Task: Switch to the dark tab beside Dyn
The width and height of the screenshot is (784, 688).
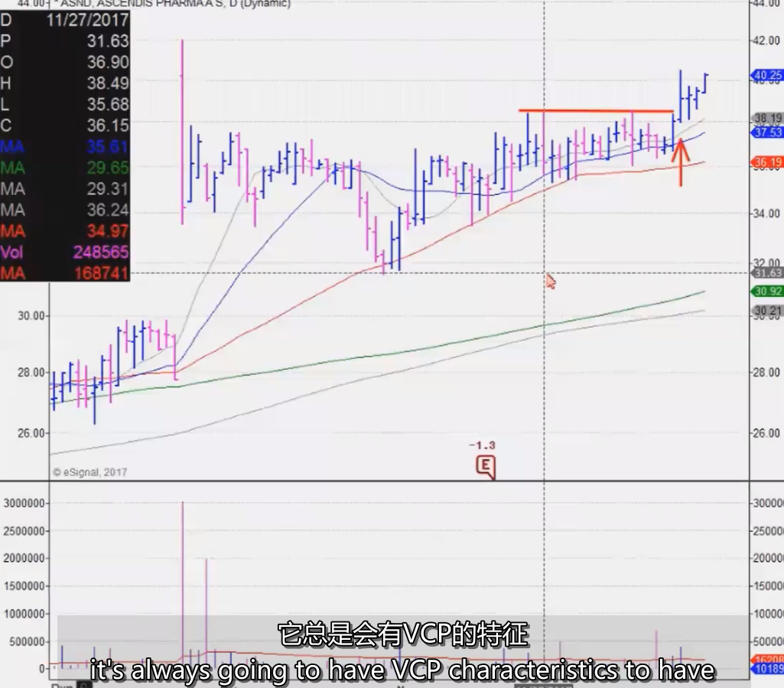Action: click(83, 685)
